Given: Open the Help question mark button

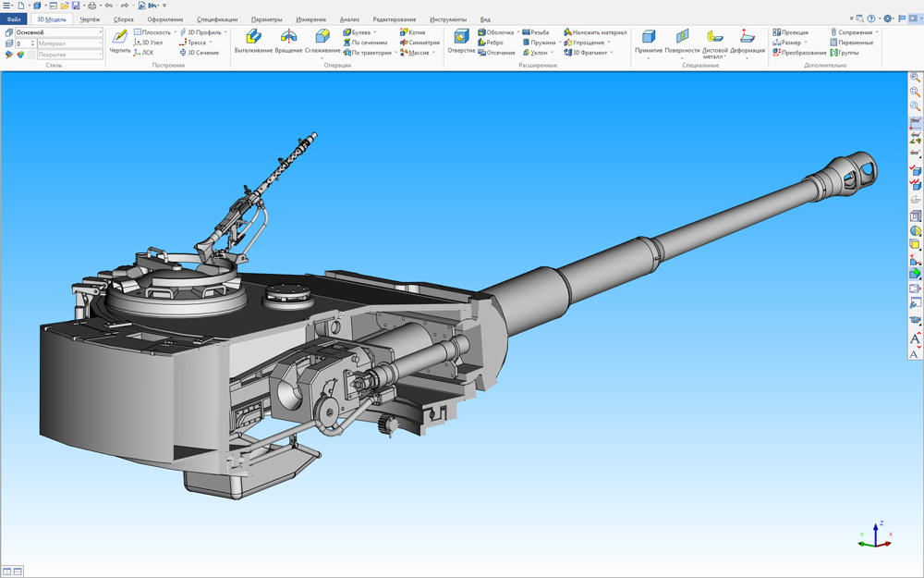Looking at the screenshot, I should (x=871, y=18).
